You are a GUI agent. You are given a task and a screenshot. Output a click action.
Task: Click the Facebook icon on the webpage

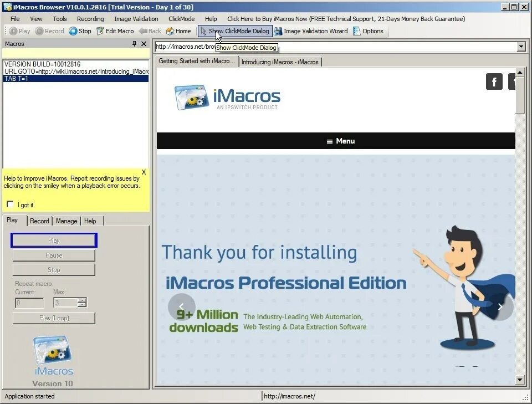coord(494,81)
